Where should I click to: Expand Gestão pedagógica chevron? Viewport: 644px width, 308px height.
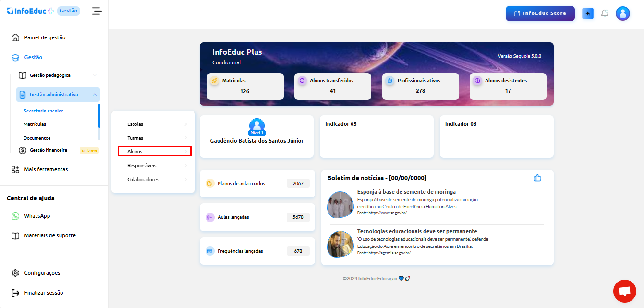click(x=95, y=75)
